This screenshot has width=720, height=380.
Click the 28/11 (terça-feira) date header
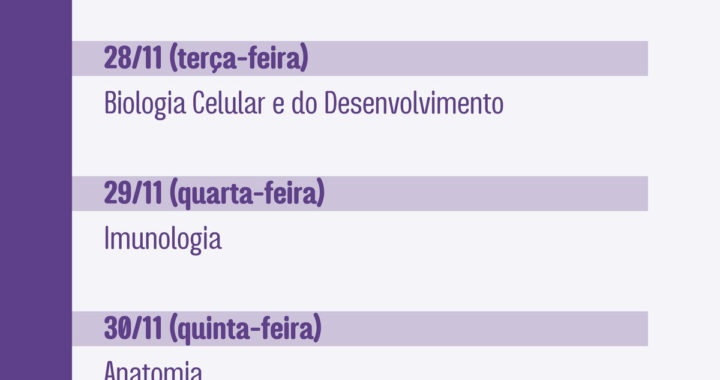pyautogui.click(x=360, y=58)
